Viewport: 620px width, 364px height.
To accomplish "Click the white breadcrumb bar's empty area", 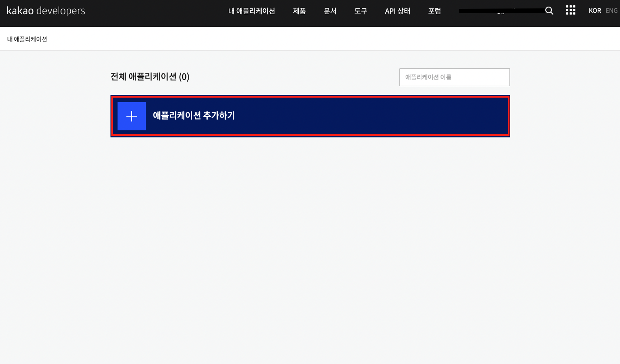I will 309,39.
